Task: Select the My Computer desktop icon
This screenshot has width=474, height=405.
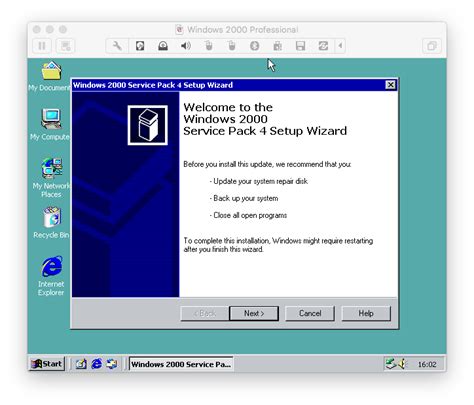Action: (x=51, y=125)
